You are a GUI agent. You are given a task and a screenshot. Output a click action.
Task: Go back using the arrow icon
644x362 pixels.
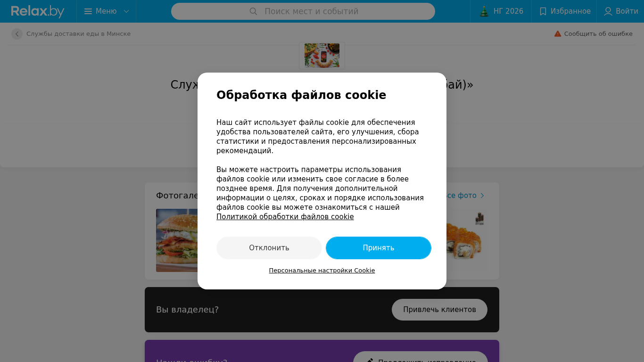click(17, 34)
